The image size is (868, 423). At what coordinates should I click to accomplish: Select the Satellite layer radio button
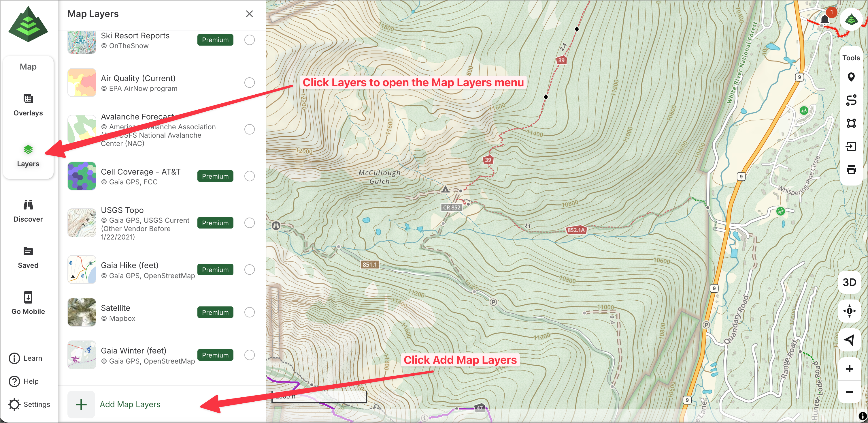249,312
